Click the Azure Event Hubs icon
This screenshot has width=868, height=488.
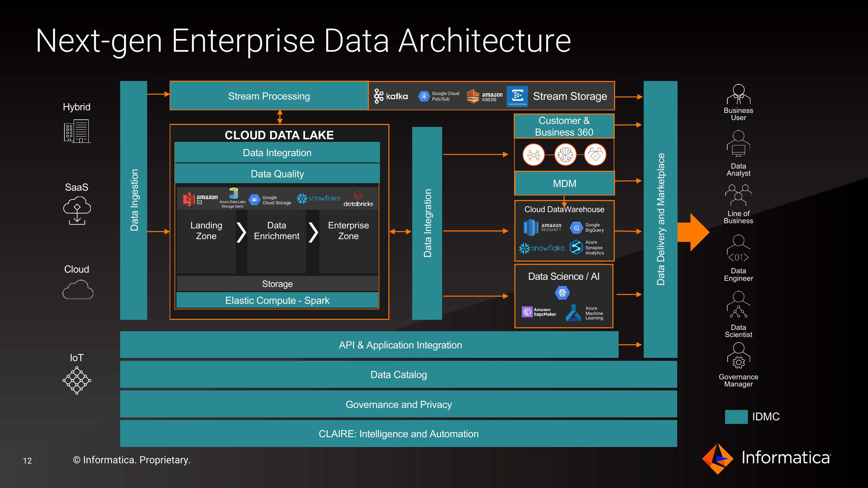[x=517, y=96]
